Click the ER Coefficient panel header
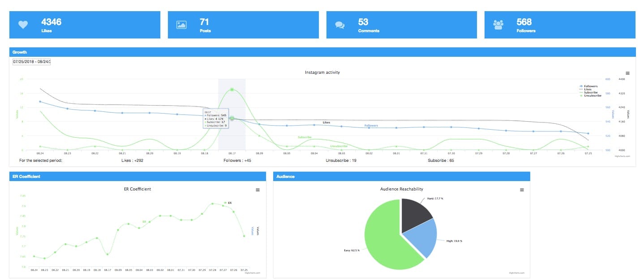The height and width of the screenshot is (279, 644). pos(138,176)
